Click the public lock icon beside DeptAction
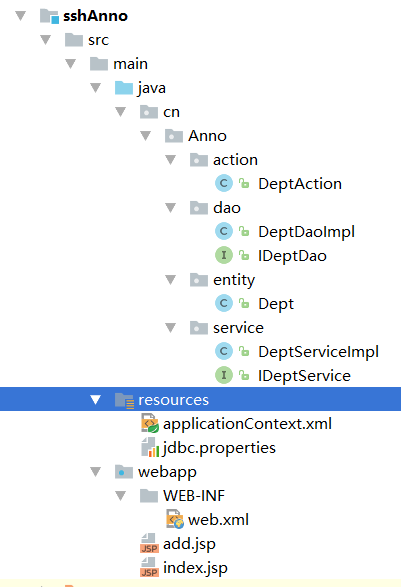The height and width of the screenshot is (587, 401). tap(244, 183)
